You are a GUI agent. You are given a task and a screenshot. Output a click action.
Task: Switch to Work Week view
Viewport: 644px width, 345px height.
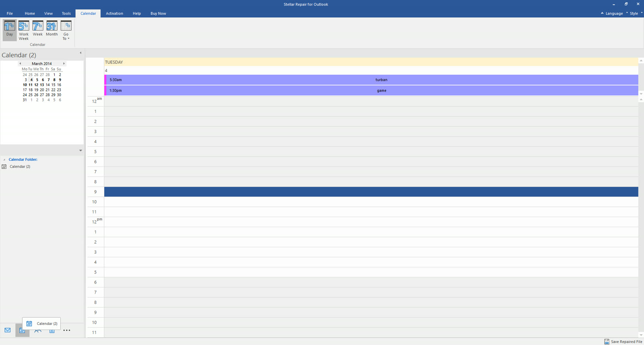24,30
